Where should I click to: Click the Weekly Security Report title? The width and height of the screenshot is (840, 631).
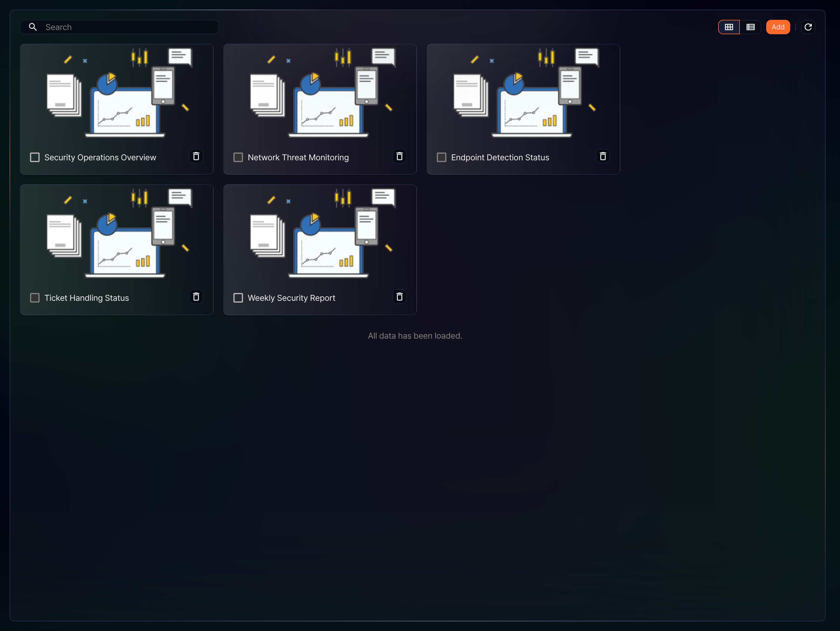pyautogui.click(x=291, y=298)
